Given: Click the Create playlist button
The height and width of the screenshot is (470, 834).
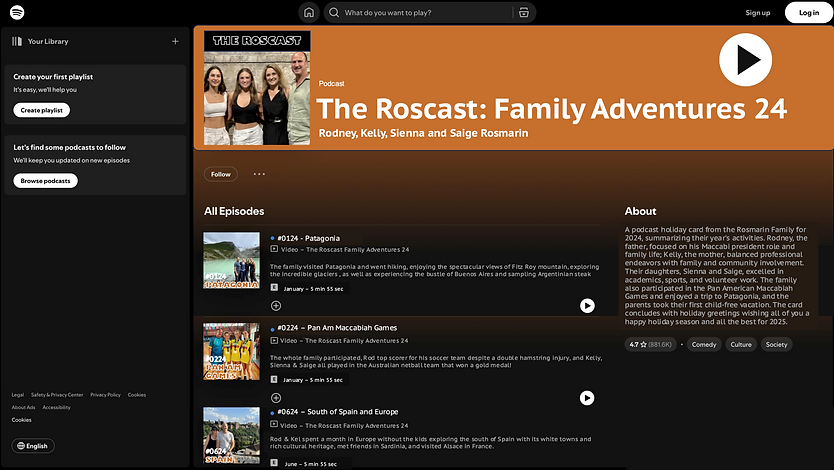Looking at the screenshot, I should pyautogui.click(x=41, y=110).
